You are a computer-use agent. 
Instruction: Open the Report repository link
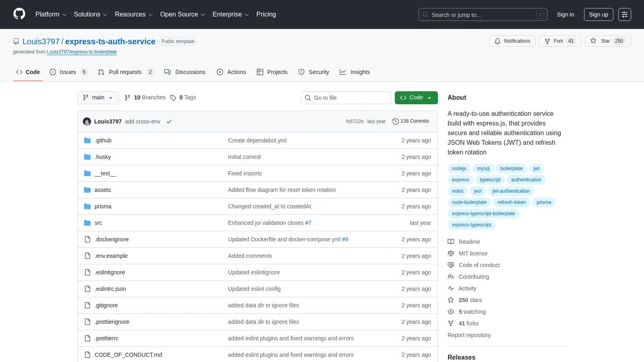469,335
